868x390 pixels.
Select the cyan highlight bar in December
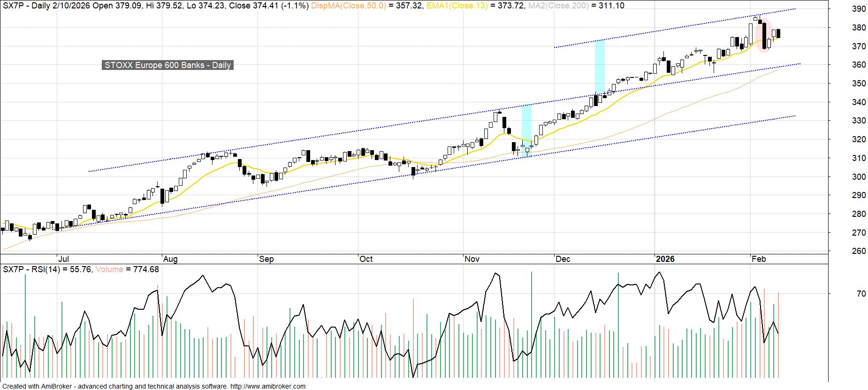[600, 67]
